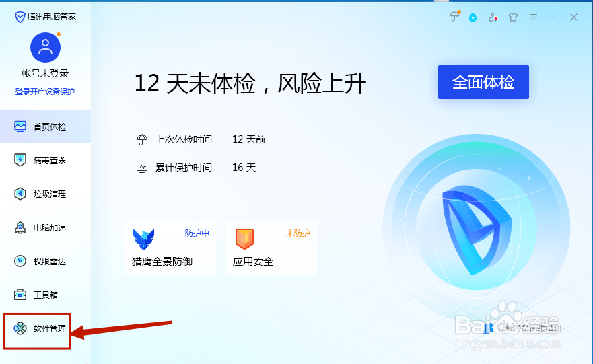Click the 累计保护时间 label
Screen dimensions: 593x364
[x=184, y=168]
